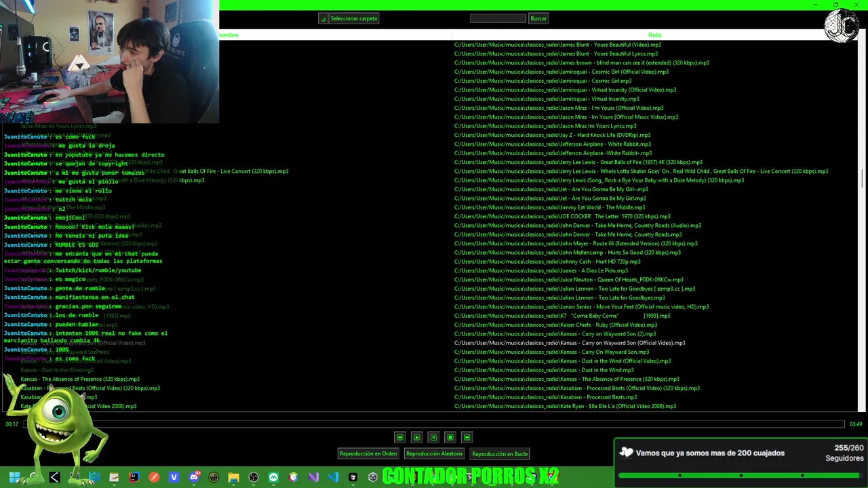This screenshot has height=488, width=868.
Task: Select James Blunt - Youre Beautiful Lyrics.mp3 path
Action: (x=556, y=54)
